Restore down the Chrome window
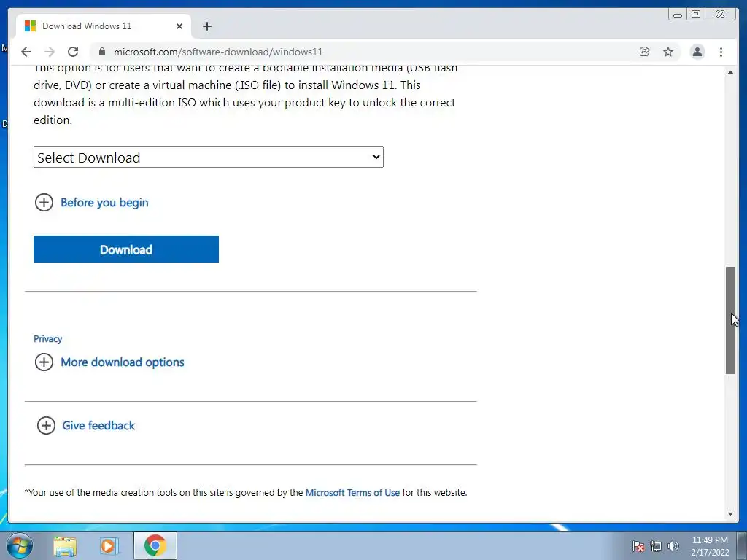Viewport: 747px width, 560px height. click(x=696, y=15)
